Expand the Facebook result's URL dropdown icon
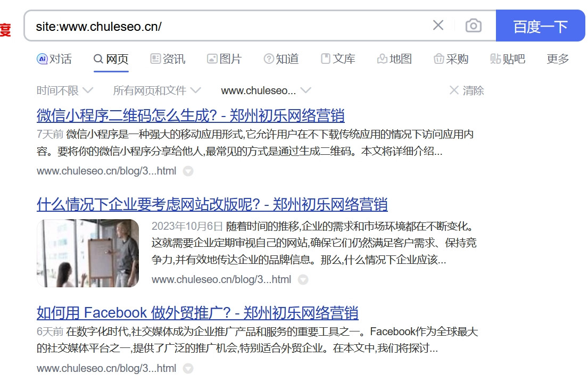Viewport: 588px width, 390px height. pos(188,368)
